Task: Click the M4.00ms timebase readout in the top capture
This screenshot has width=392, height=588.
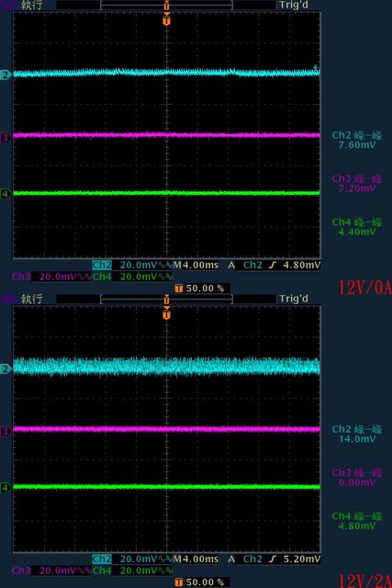Action: (196, 266)
